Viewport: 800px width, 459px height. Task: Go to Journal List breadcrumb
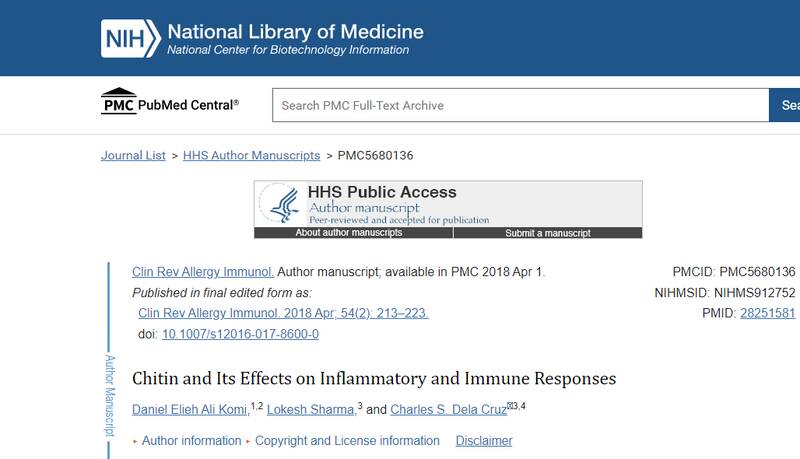pos(133,155)
